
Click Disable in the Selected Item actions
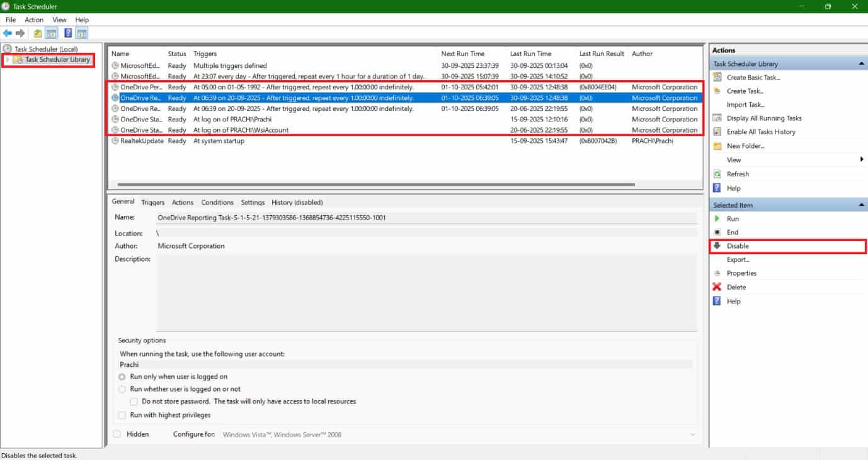(x=738, y=246)
